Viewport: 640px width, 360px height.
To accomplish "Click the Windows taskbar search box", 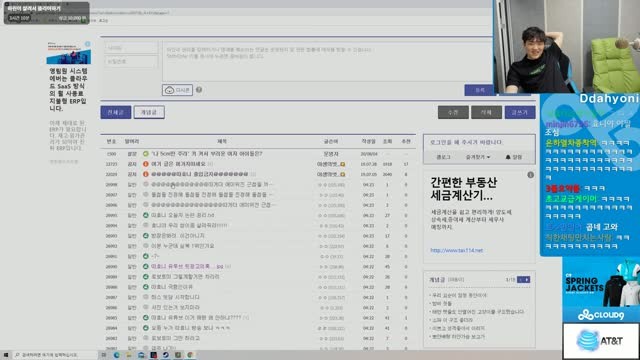I will [x=55, y=355].
